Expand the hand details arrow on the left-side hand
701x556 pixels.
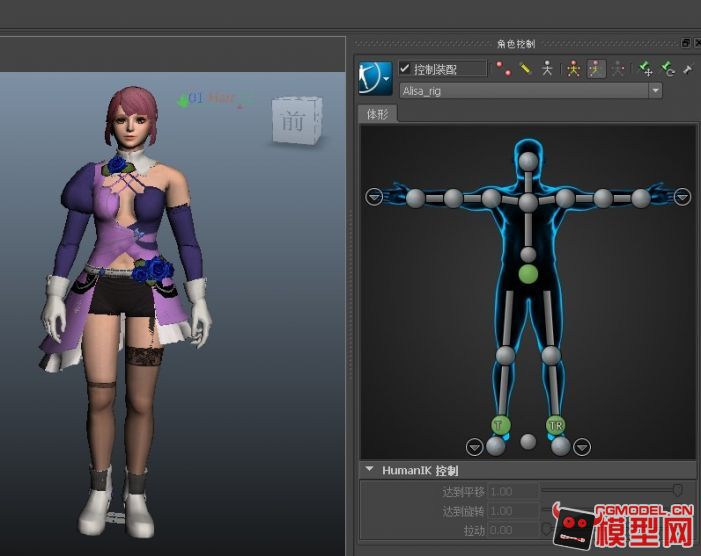(x=374, y=197)
